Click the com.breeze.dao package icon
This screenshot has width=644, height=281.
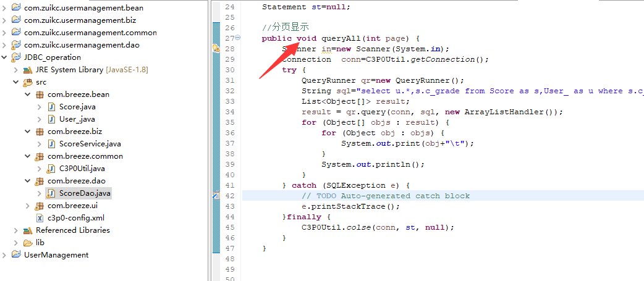pos(40,180)
